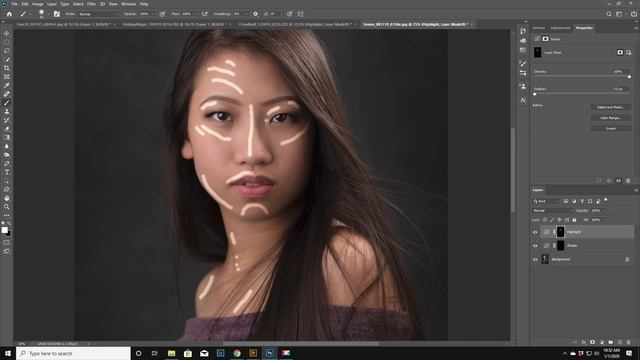This screenshot has height=360, width=640.
Task: Hide the Background layer
Action: click(535, 260)
